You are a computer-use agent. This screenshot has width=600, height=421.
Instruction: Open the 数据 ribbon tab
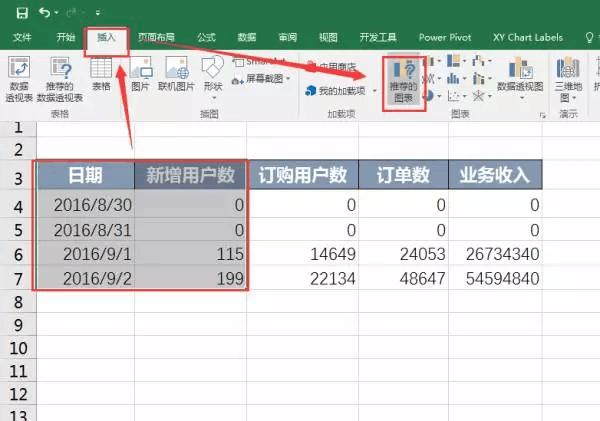[x=246, y=38]
